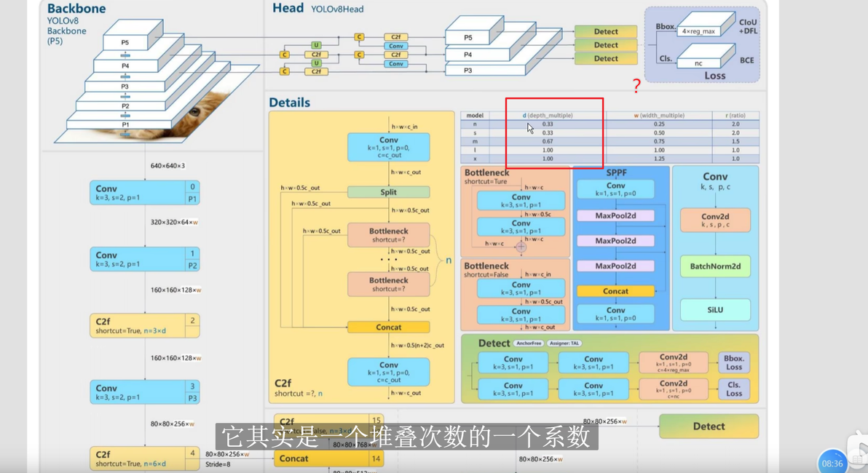The width and height of the screenshot is (868, 473).
Task: Click the 4×reg_max box in Loss panel
Action: 698,31
